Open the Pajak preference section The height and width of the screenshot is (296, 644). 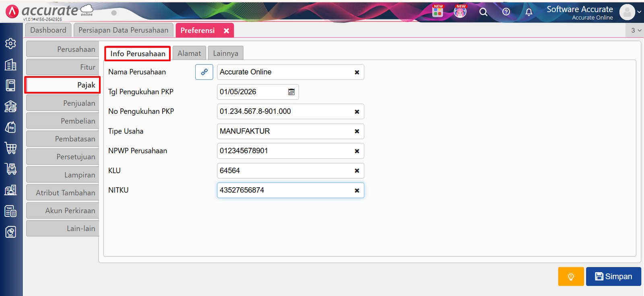(x=62, y=85)
